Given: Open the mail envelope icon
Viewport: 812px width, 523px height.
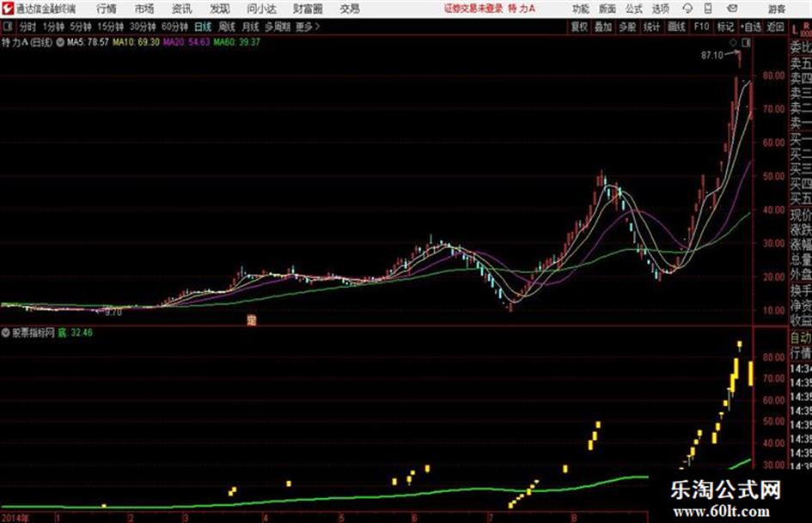Looking at the screenshot, I should tap(732, 9).
